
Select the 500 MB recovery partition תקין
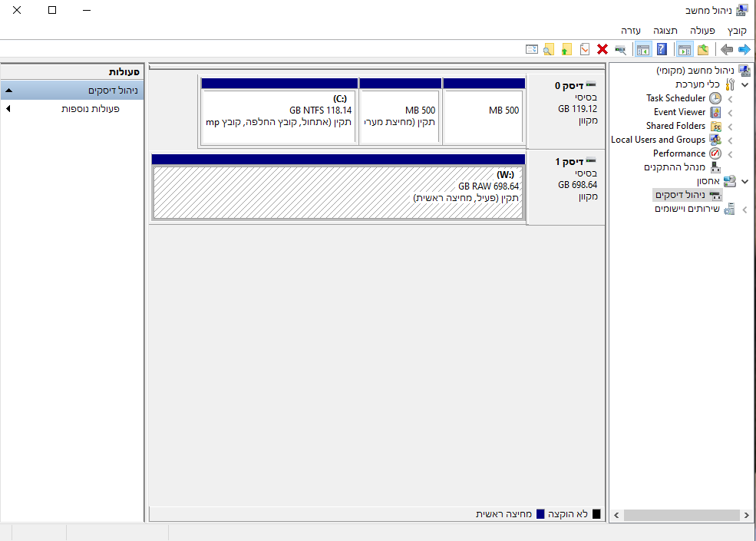(x=400, y=112)
